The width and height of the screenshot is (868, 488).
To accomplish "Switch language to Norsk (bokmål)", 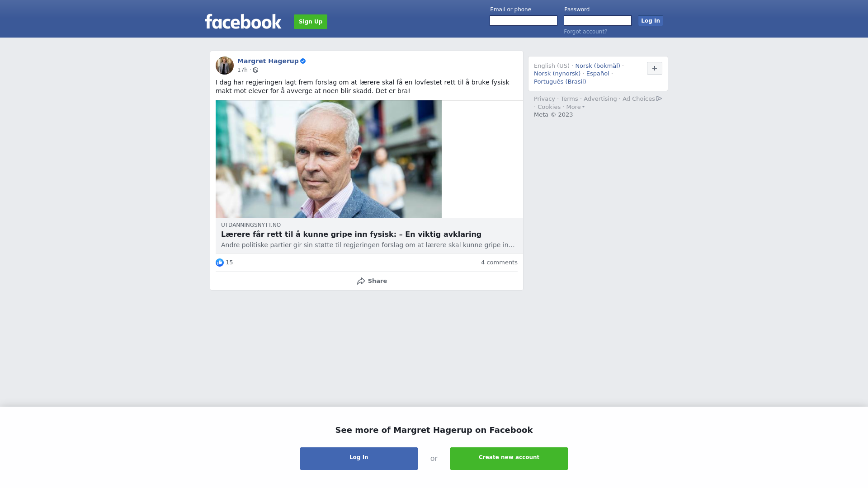I will click(x=598, y=66).
